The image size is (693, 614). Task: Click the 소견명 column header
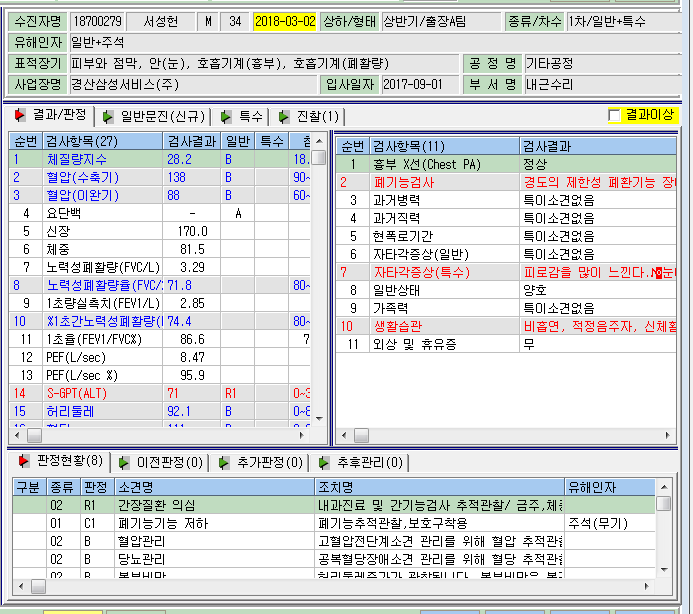215,488
